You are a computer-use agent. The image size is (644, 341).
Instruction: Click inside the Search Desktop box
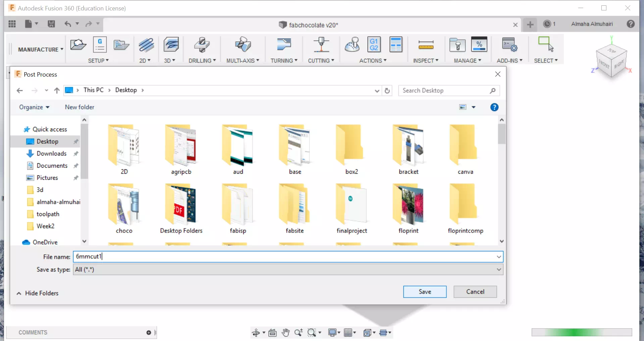point(443,90)
